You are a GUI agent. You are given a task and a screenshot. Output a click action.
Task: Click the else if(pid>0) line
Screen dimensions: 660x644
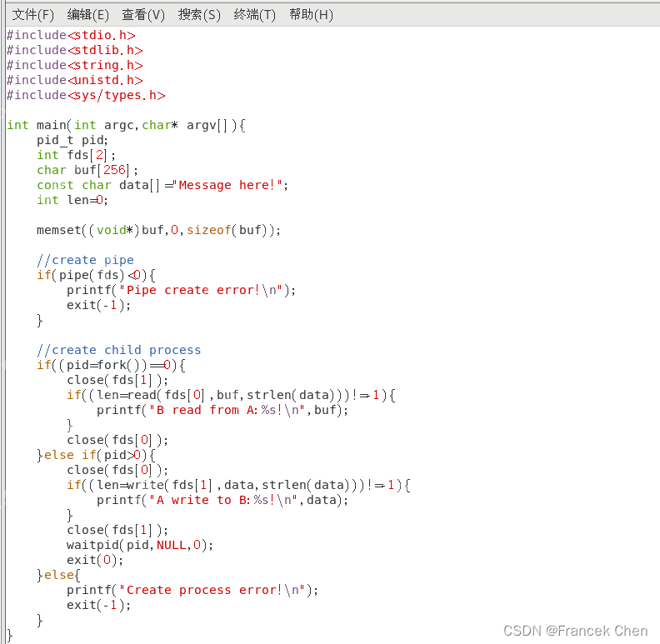(97, 456)
